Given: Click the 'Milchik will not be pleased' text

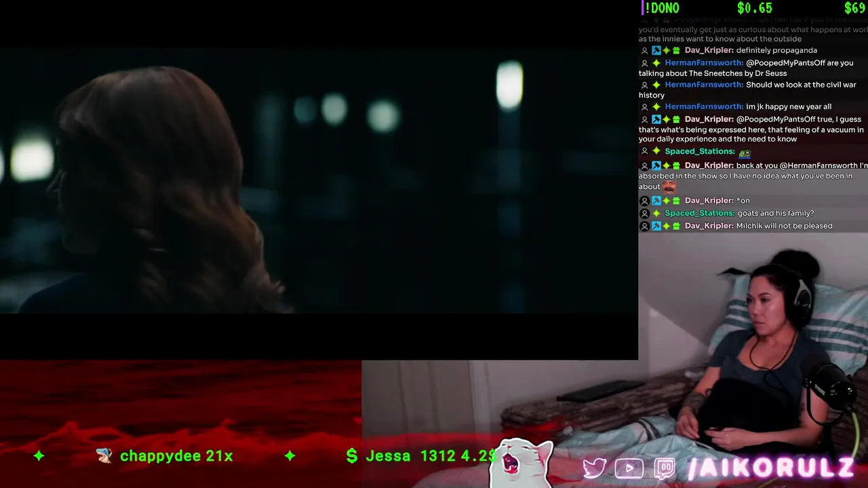Looking at the screenshot, I should (x=785, y=226).
